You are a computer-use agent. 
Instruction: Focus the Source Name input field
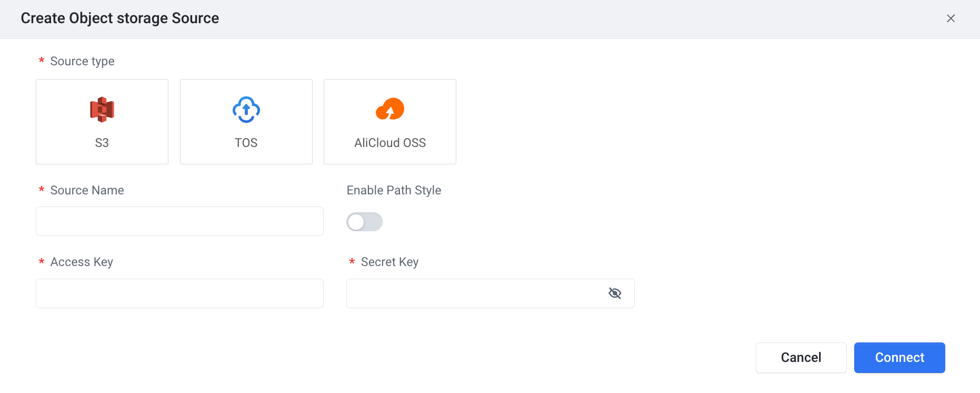click(x=179, y=221)
